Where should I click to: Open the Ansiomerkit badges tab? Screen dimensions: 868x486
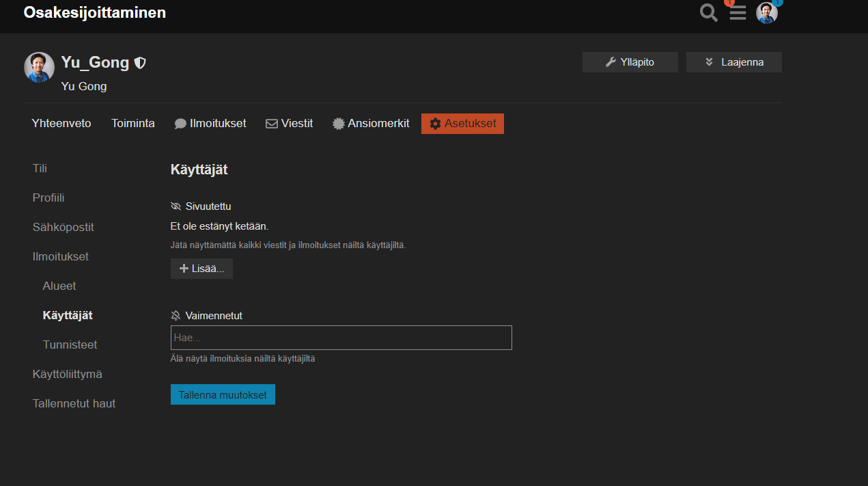[371, 124]
